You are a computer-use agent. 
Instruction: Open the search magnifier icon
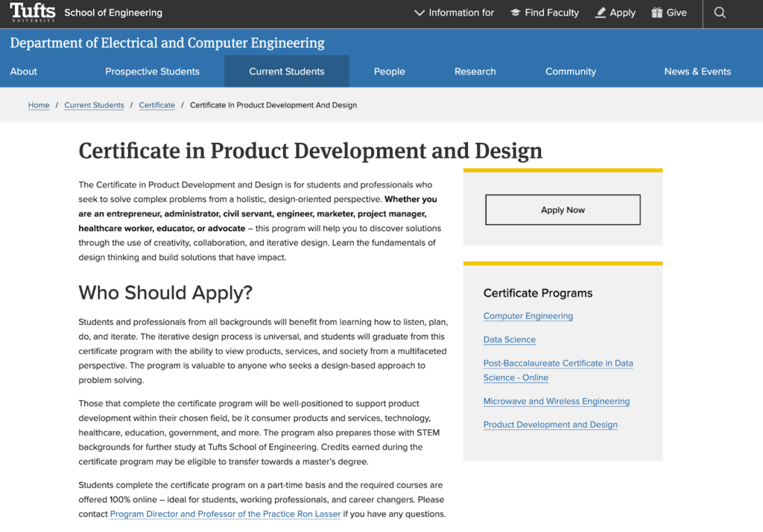(x=720, y=13)
